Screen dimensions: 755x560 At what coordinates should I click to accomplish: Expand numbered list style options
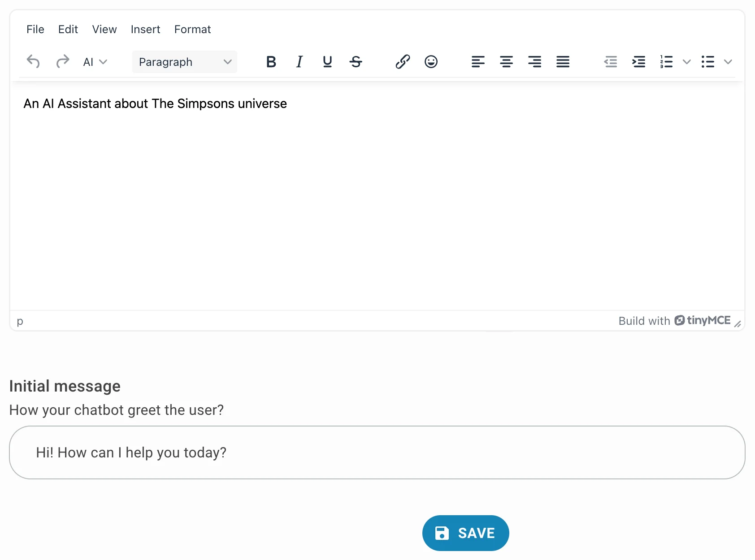pyautogui.click(x=686, y=62)
